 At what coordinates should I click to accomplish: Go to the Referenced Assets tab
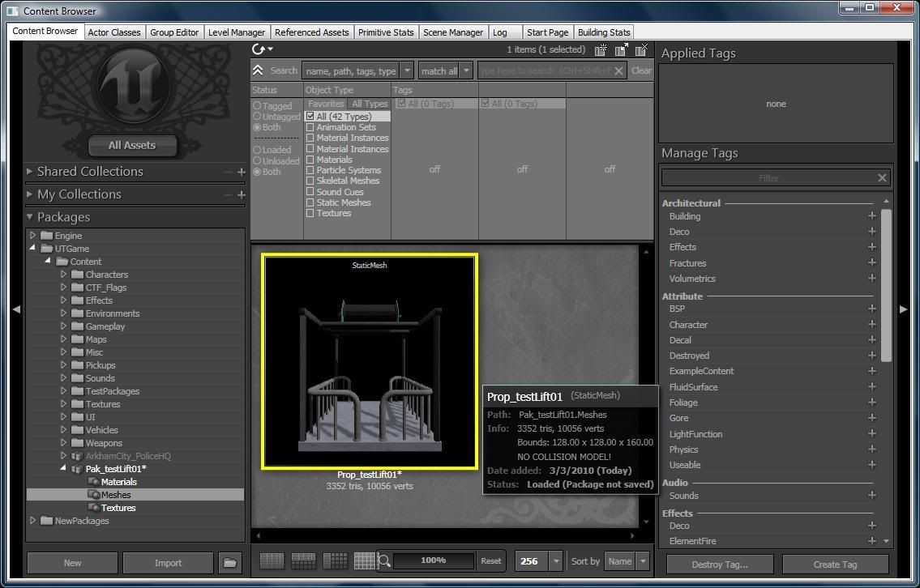(x=311, y=32)
